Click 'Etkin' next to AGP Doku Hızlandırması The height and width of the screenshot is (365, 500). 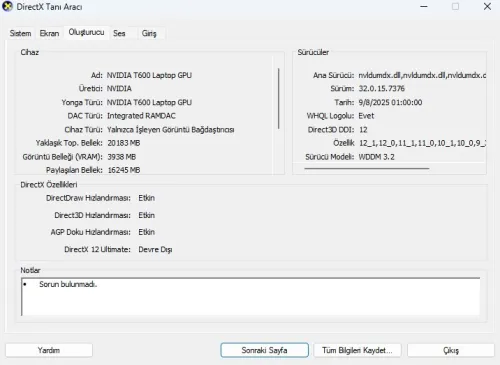[147, 232]
